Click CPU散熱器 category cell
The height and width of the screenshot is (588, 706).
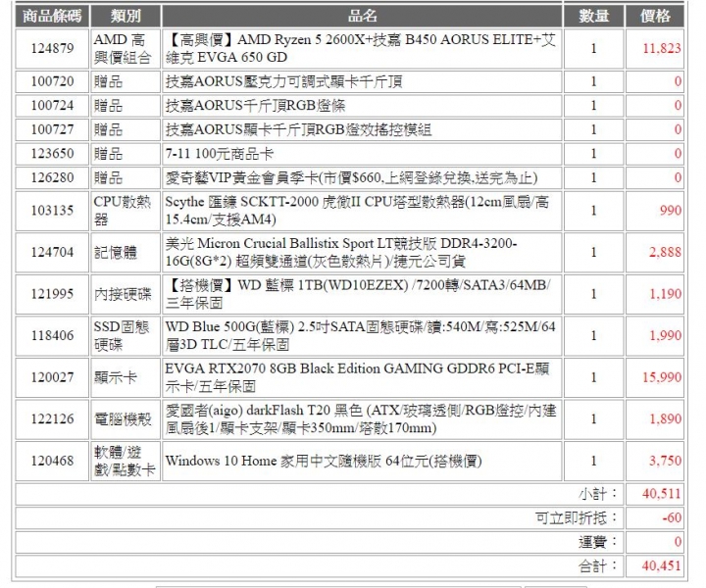click(126, 211)
